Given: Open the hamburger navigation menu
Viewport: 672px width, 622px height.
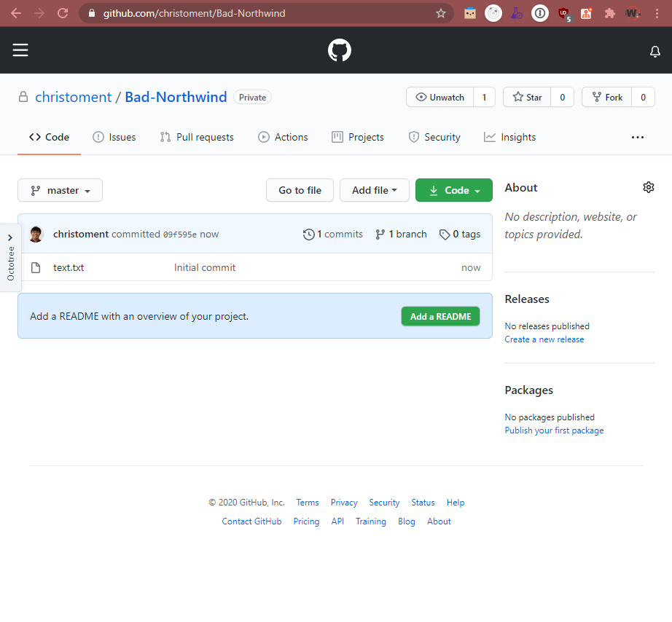Looking at the screenshot, I should 20,50.
